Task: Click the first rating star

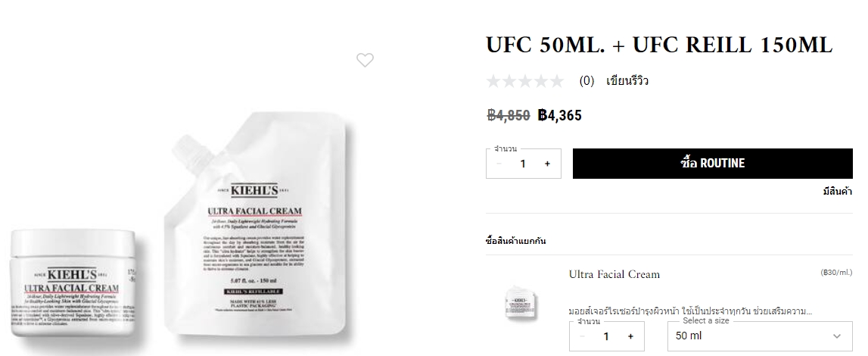Action: pos(494,82)
